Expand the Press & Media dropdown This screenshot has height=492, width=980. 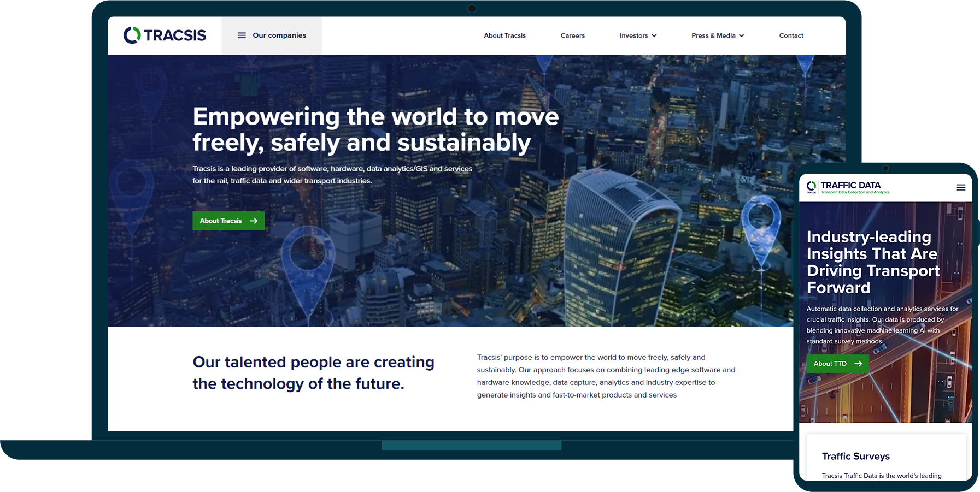coord(718,35)
